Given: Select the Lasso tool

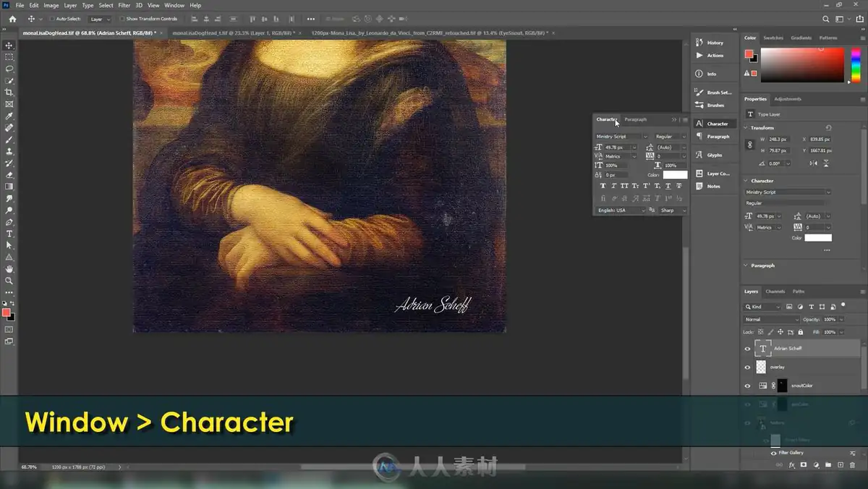Looking at the screenshot, I should point(9,69).
